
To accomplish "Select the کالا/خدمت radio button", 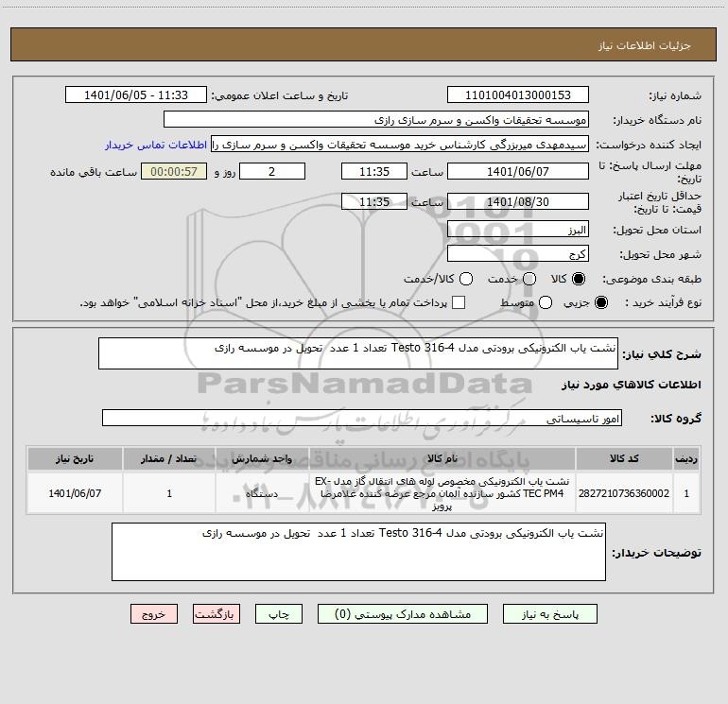I will coord(466,279).
